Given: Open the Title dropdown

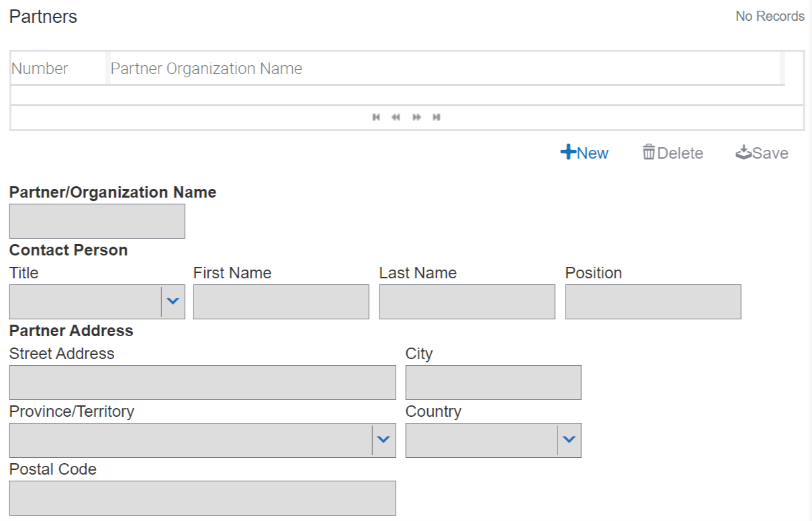Looking at the screenshot, I should pyautogui.click(x=173, y=302).
